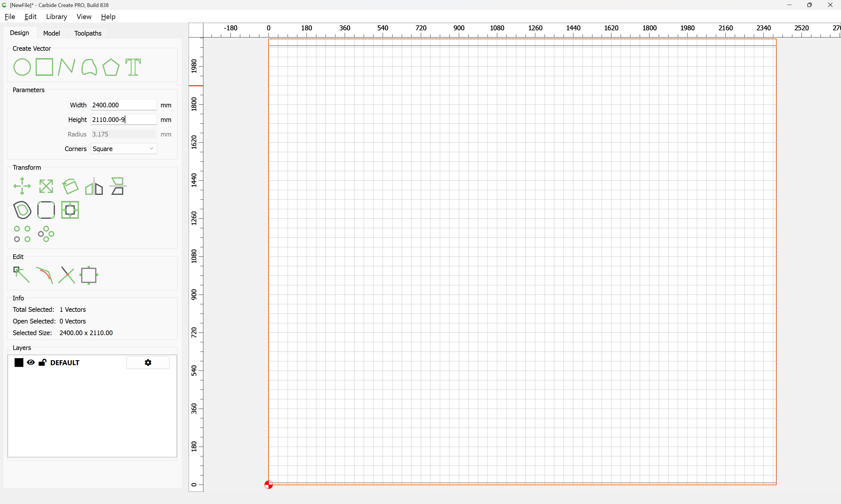Viewport: 841px width, 504px height.
Task: Open DEFAULT layer settings gear button
Action: (148, 362)
